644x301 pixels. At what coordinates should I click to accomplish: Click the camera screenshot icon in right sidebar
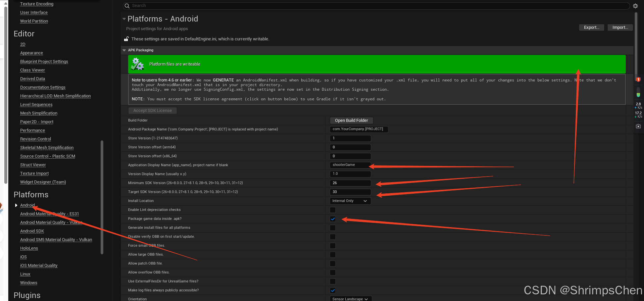(x=638, y=126)
